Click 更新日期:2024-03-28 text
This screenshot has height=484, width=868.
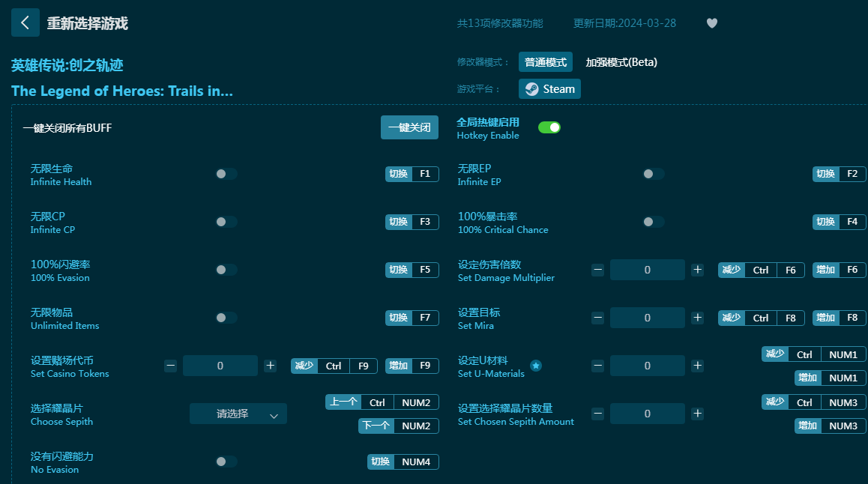(624, 23)
